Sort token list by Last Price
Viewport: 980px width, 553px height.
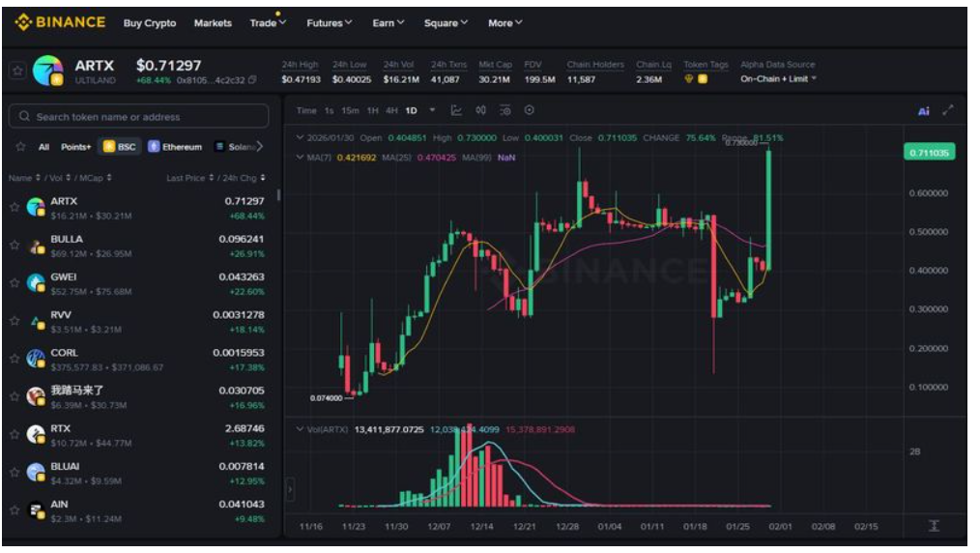tap(190, 178)
